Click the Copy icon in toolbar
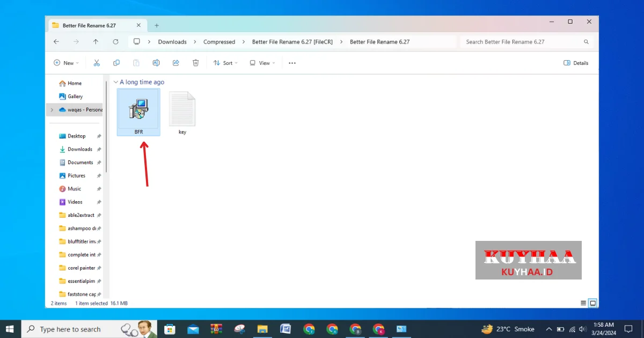The height and width of the screenshot is (338, 644). [116, 63]
